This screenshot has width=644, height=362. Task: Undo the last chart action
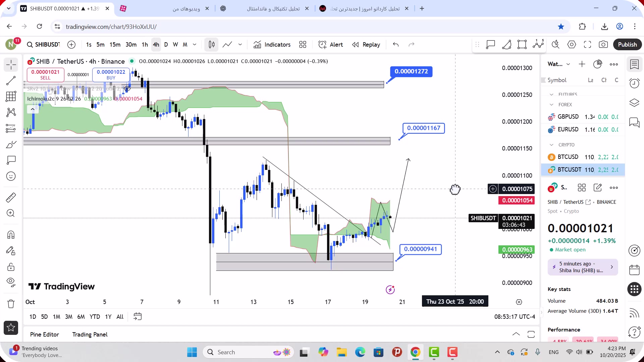(x=396, y=45)
